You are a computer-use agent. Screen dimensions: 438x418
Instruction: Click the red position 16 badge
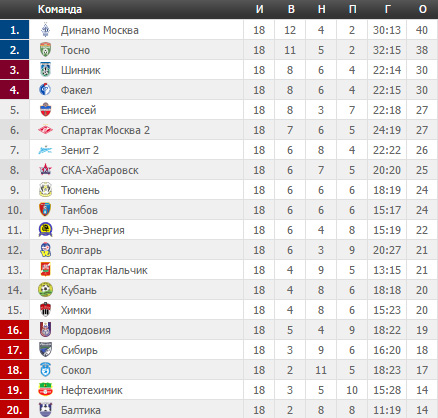coord(15,330)
